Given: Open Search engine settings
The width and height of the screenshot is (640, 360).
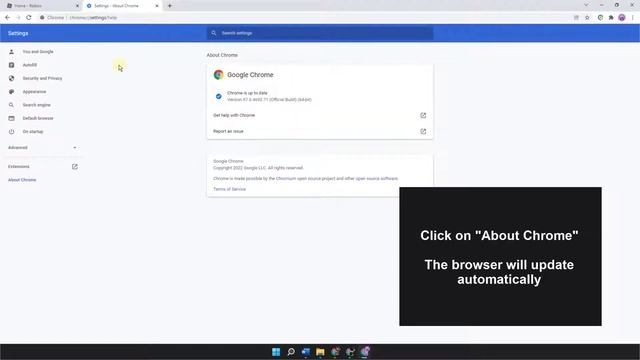Looking at the screenshot, I should point(36,105).
